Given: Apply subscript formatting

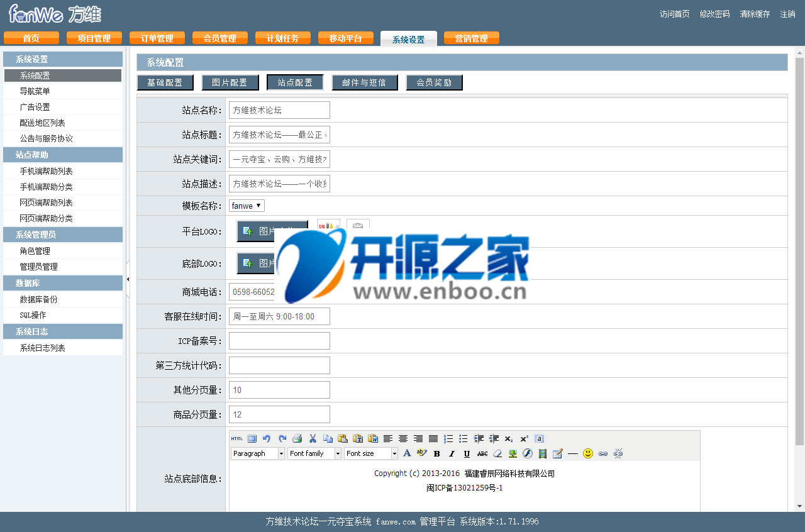Looking at the screenshot, I should (x=509, y=438).
